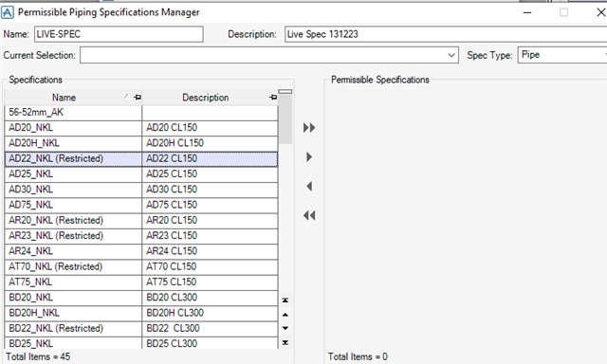Select the AD20_NKL specification row

pyautogui.click(x=141, y=128)
